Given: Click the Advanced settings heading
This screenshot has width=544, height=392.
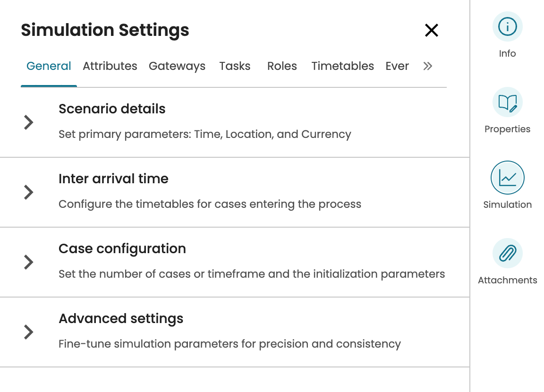Looking at the screenshot, I should tap(121, 319).
